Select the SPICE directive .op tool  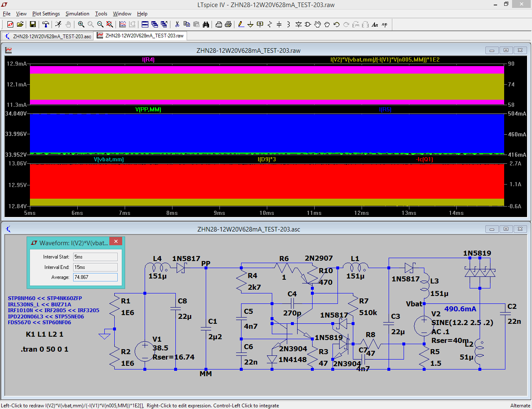click(384, 25)
